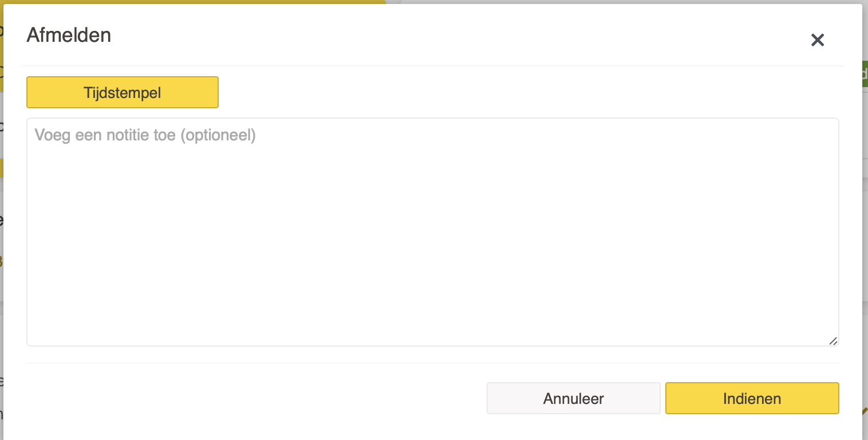
Task: Submit the form with Indienen
Action: point(752,398)
